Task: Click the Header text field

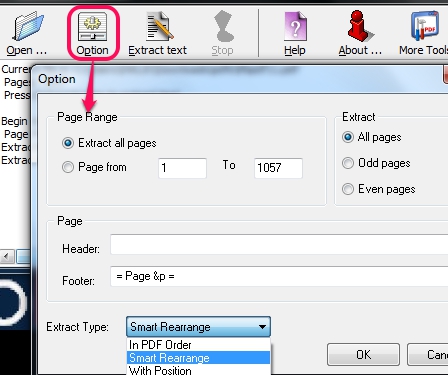Action: pyautogui.click(x=279, y=244)
